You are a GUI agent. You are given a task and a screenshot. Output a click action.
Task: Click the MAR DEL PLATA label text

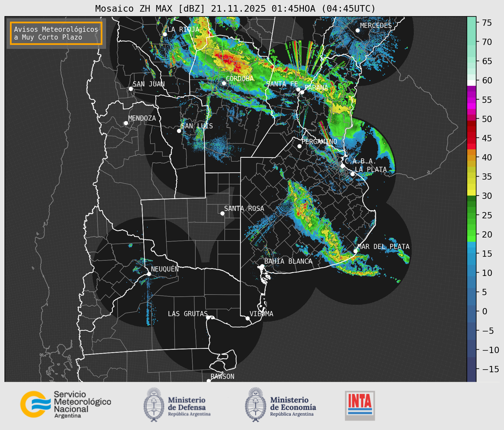click(383, 246)
